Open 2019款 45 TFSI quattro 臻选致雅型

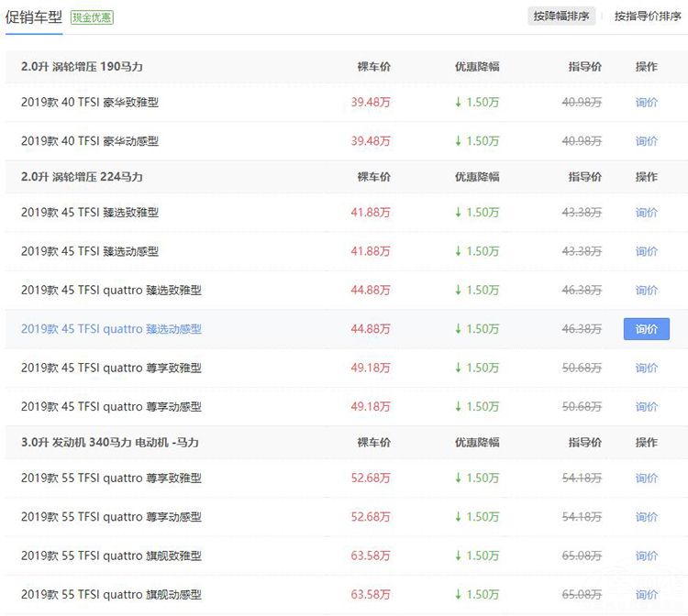(111, 290)
